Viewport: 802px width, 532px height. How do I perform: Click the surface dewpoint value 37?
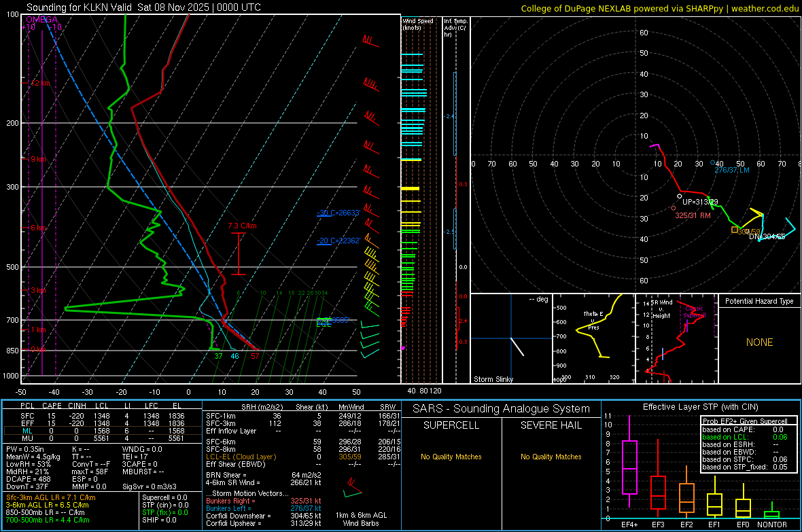point(218,356)
